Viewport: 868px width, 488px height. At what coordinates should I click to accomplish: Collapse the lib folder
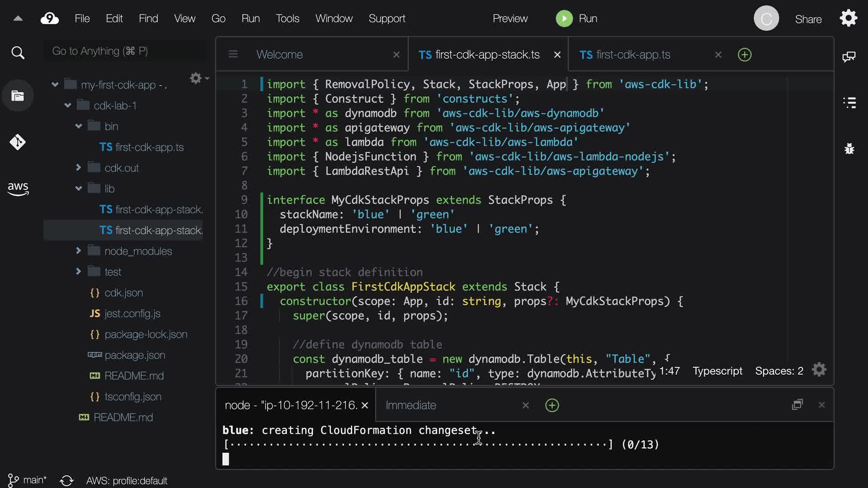point(79,188)
